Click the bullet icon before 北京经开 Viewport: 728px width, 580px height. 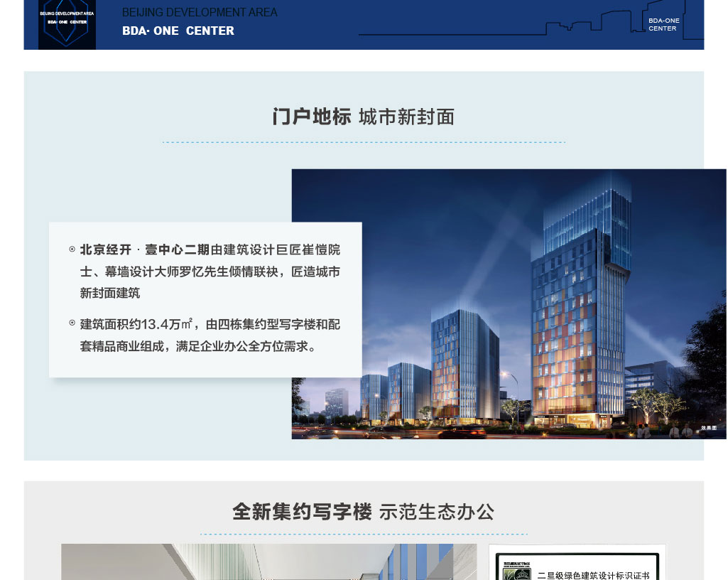pyautogui.click(x=72, y=249)
